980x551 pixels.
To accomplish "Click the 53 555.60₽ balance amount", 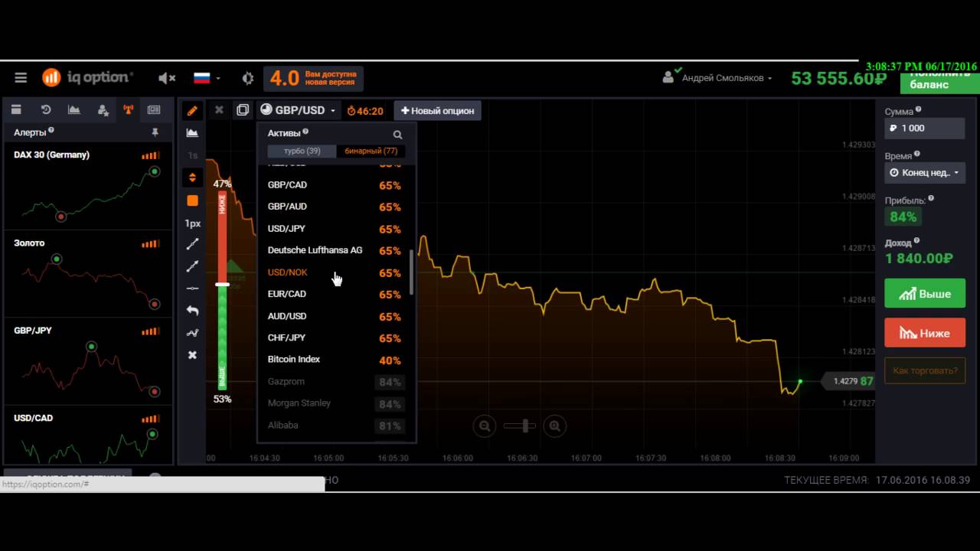I will pos(838,78).
